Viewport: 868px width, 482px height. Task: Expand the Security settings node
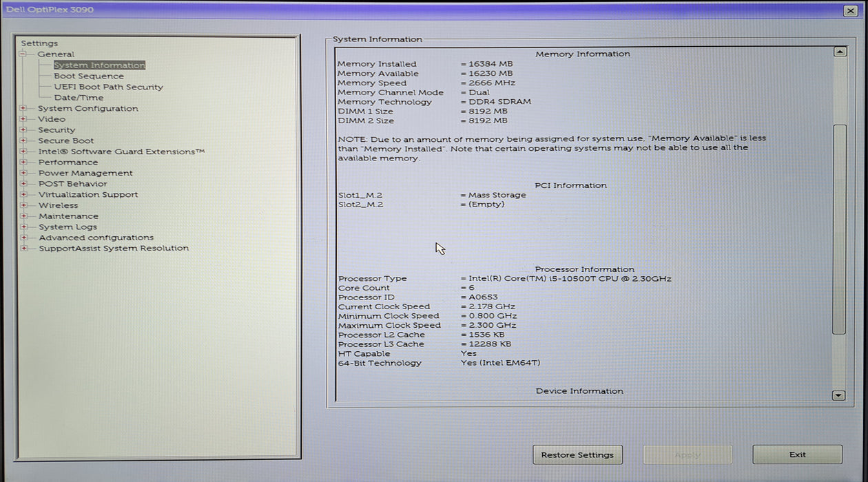point(23,129)
